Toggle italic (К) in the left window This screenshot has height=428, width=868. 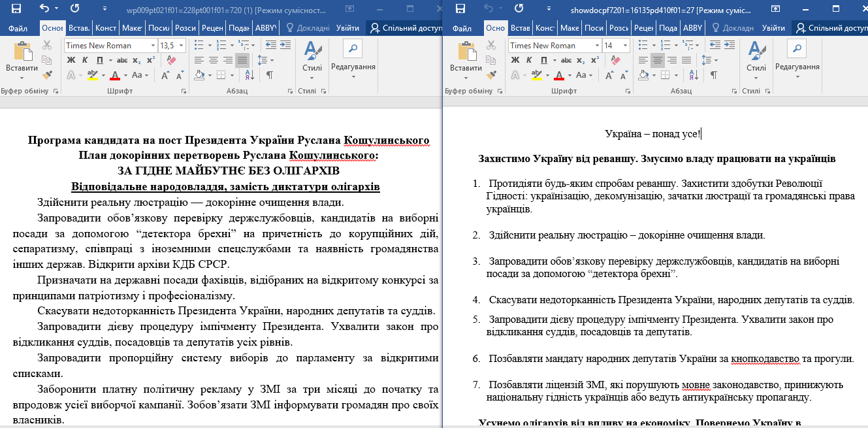click(x=86, y=60)
